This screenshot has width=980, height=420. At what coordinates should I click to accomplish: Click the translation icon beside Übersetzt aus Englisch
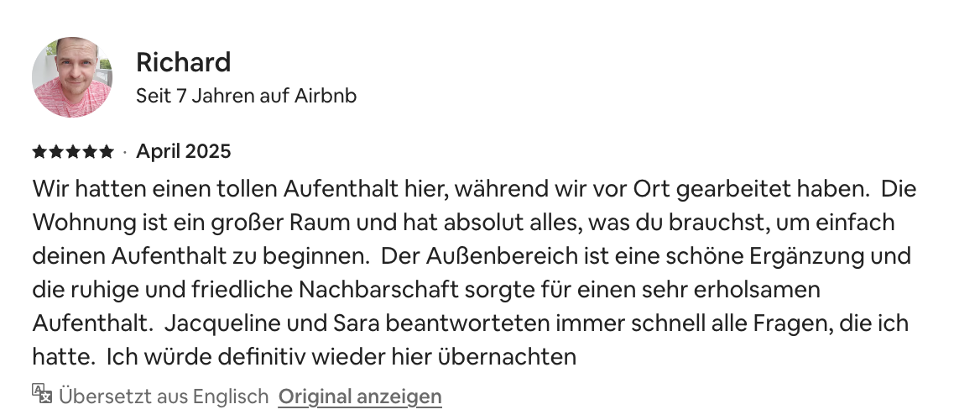click(x=42, y=394)
